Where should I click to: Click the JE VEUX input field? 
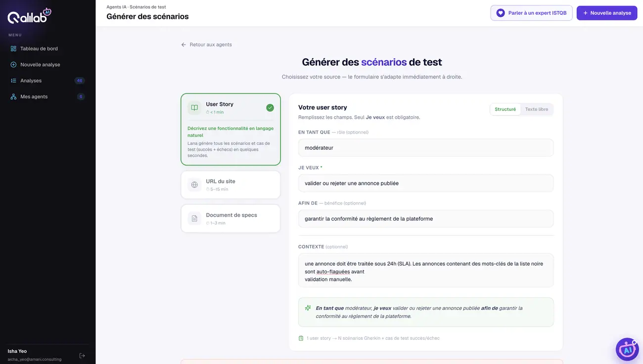tap(426, 183)
